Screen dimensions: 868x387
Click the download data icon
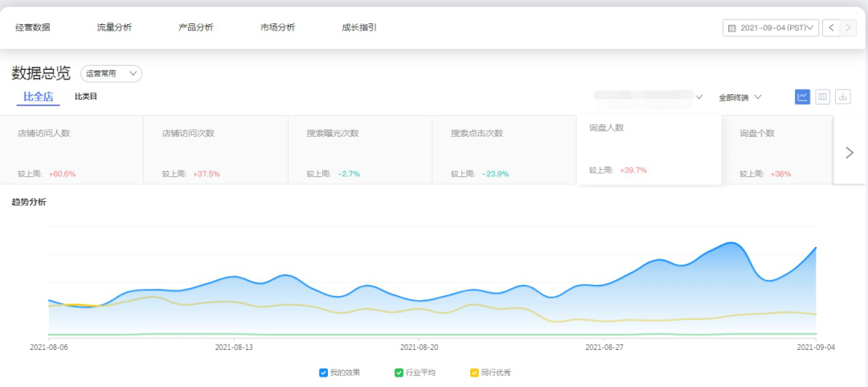842,97
